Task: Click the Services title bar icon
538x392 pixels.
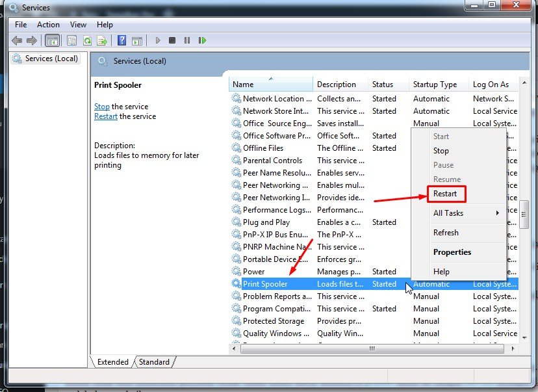Action: coord(14,7)
